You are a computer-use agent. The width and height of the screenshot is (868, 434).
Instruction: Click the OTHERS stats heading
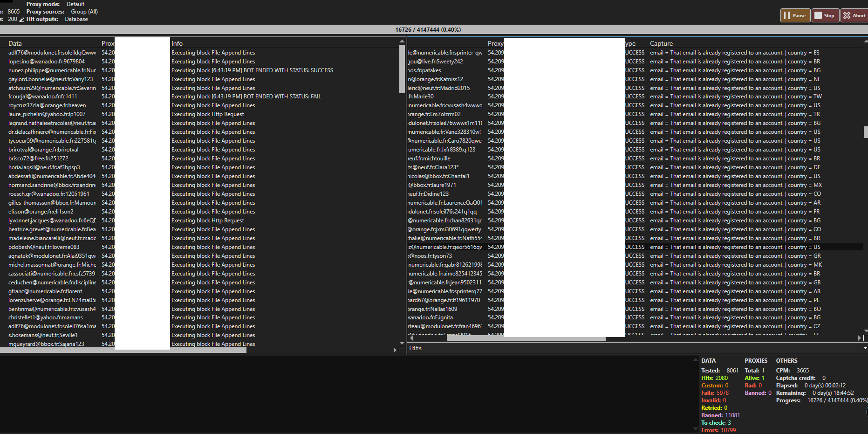[x=786, y=361]
